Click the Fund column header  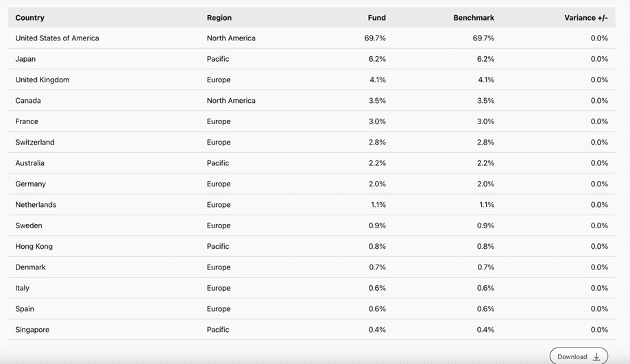click(x=376, y=18)
